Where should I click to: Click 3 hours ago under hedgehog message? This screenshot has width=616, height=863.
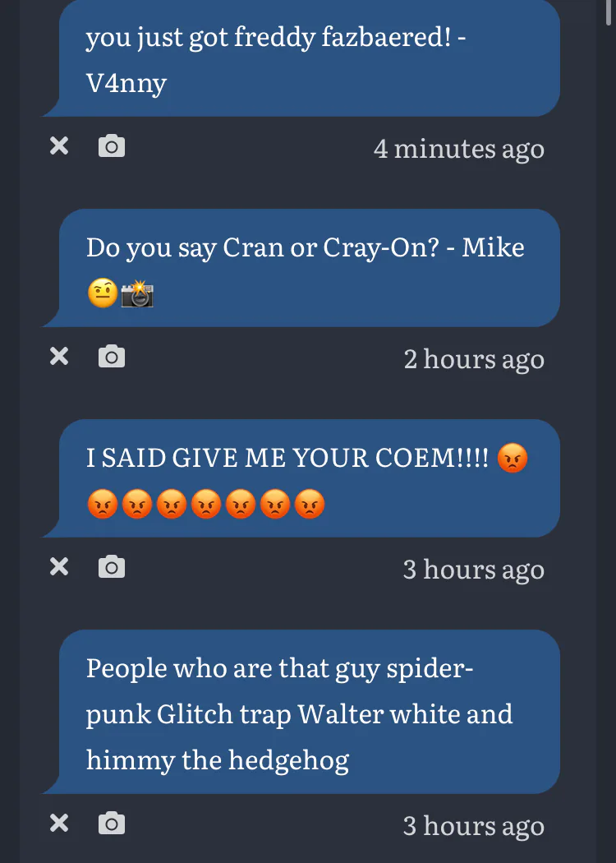pos(474,825)
